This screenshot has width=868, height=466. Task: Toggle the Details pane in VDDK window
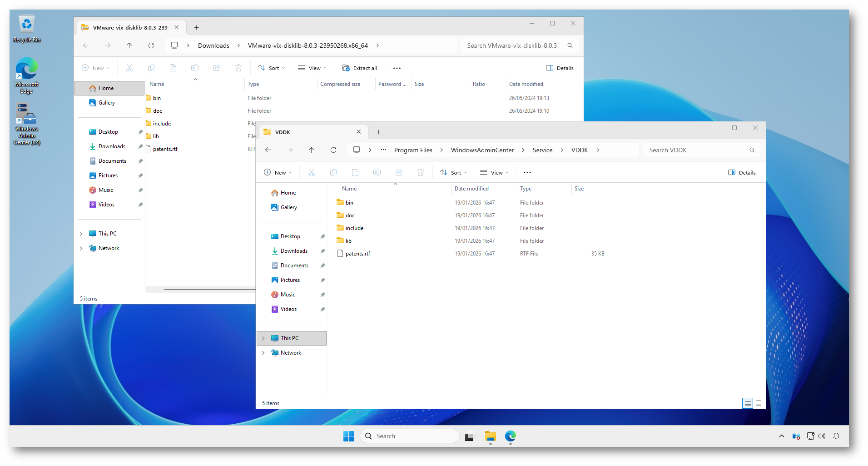click(x=742, y=173)
